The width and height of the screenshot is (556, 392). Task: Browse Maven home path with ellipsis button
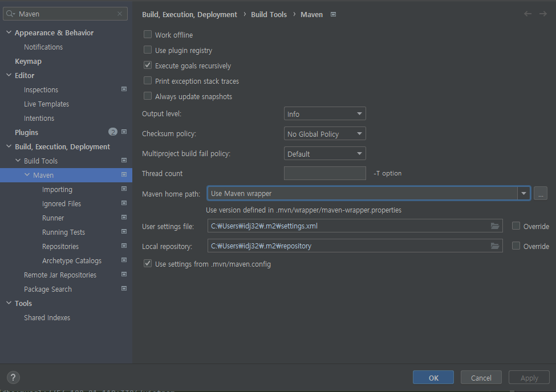(541, 194)
